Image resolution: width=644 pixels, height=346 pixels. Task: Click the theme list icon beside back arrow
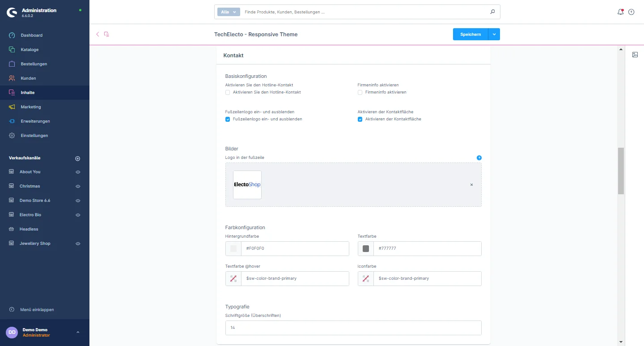[106, 34]
